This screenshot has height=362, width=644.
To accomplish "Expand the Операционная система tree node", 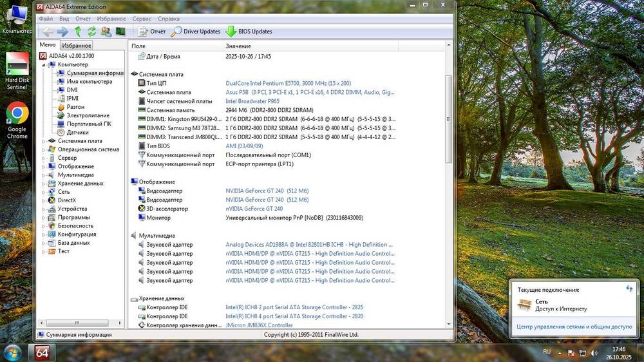I will point(43,150).
